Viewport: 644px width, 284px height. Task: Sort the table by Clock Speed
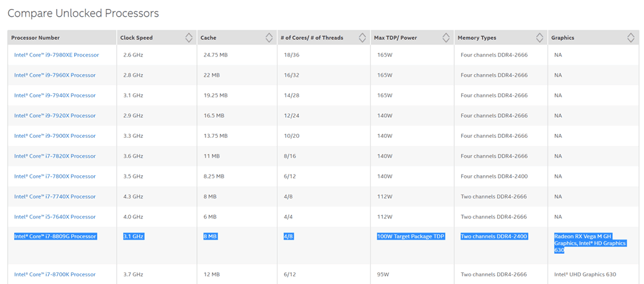tap(189, 38)
